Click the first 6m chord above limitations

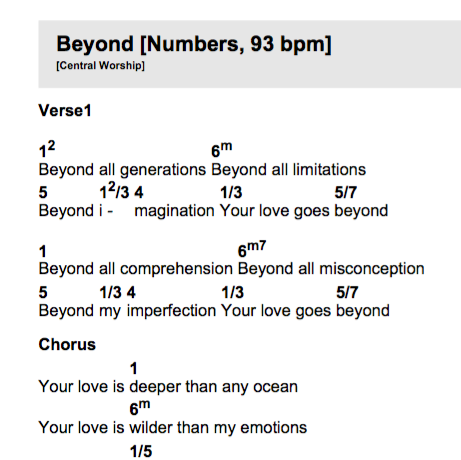222,149
